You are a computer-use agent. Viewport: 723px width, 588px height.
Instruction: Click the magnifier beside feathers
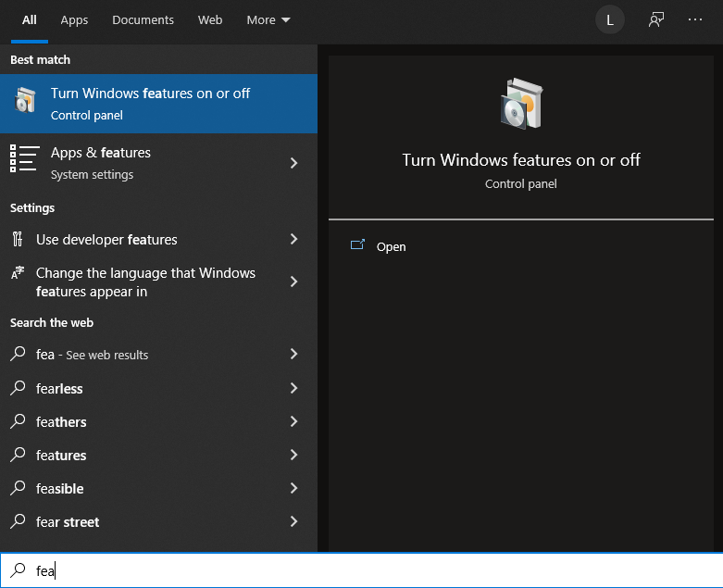pos(18,421)
